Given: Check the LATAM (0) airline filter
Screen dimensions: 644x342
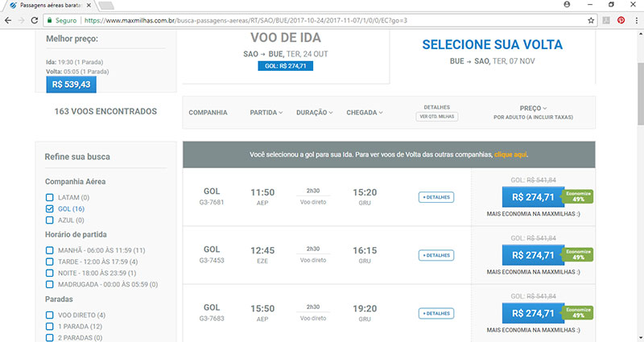Looking at the screenshot, I should 50,197.
